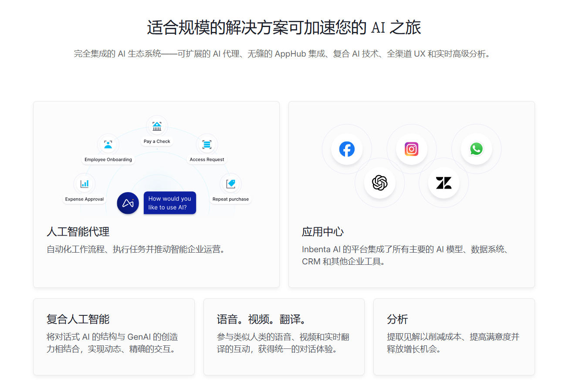Click the description starting 将对话式 AI 的结构

click(113, 343)
